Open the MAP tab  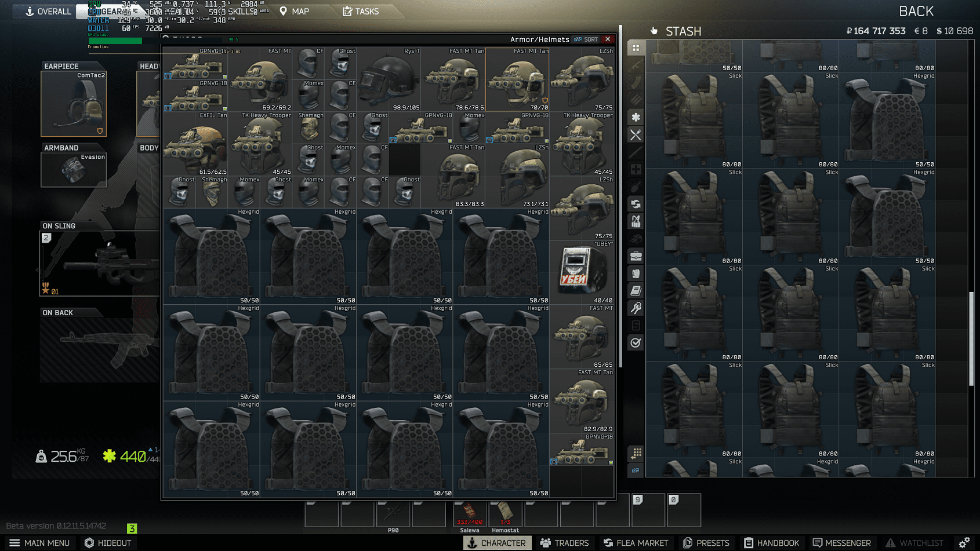[x=295, y=11]
